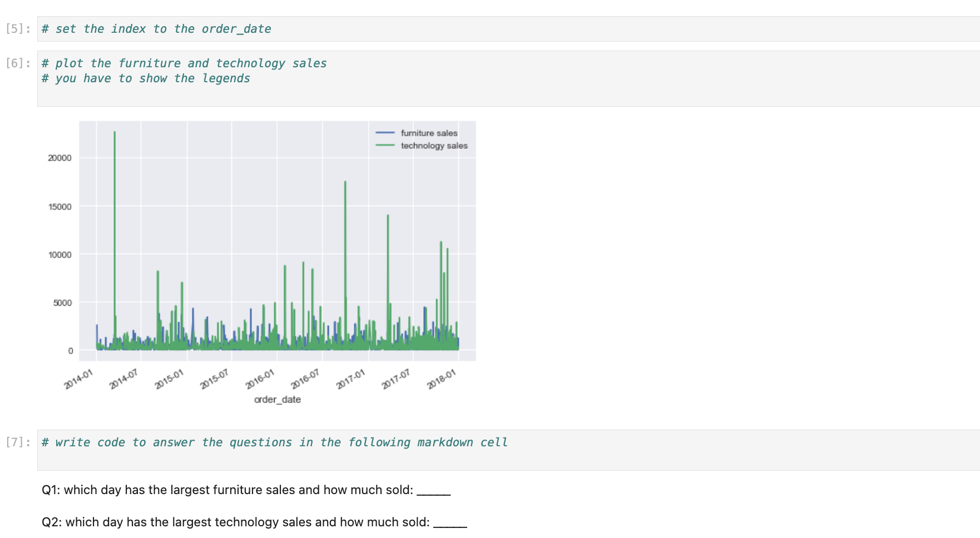The height and width of the screenshot is (538, 980).
Task: Click the legend box to toggle it
Action: click(423, 140)
